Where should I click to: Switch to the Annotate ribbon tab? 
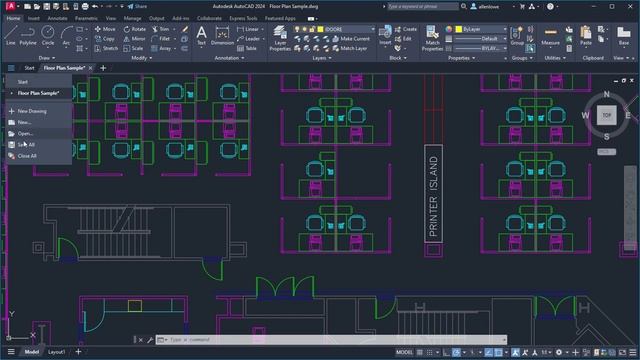click(x=57, y=18)
